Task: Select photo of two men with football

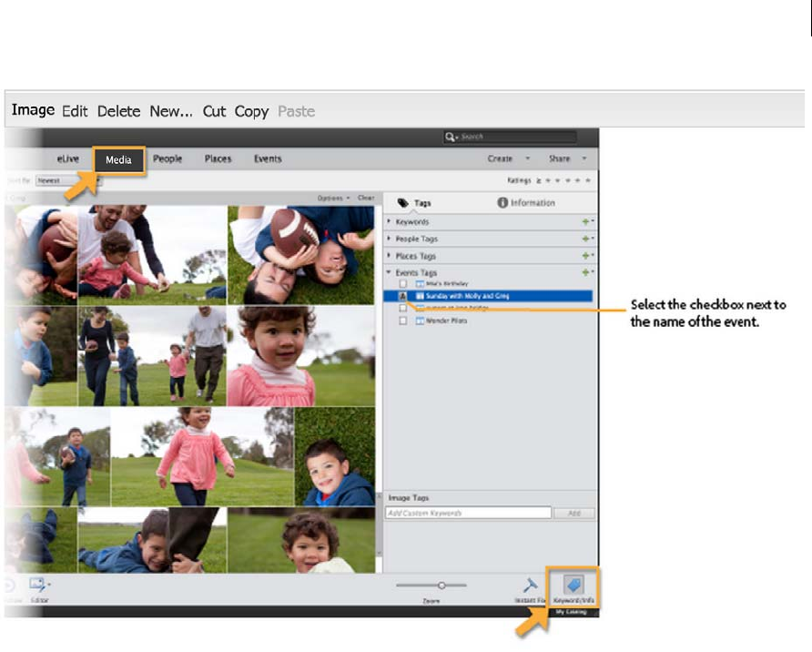Action: pos(301,255)
